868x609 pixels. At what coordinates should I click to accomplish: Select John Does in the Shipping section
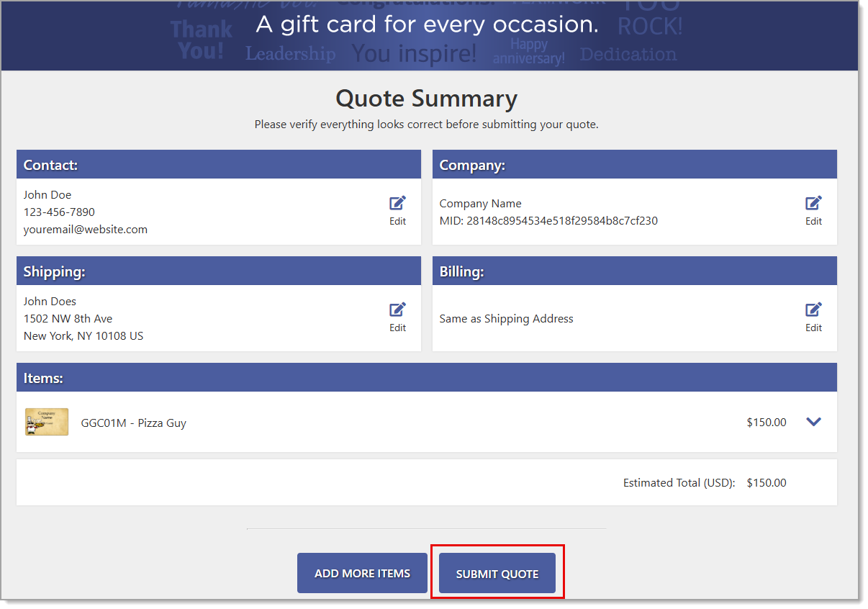coord(50,301)
